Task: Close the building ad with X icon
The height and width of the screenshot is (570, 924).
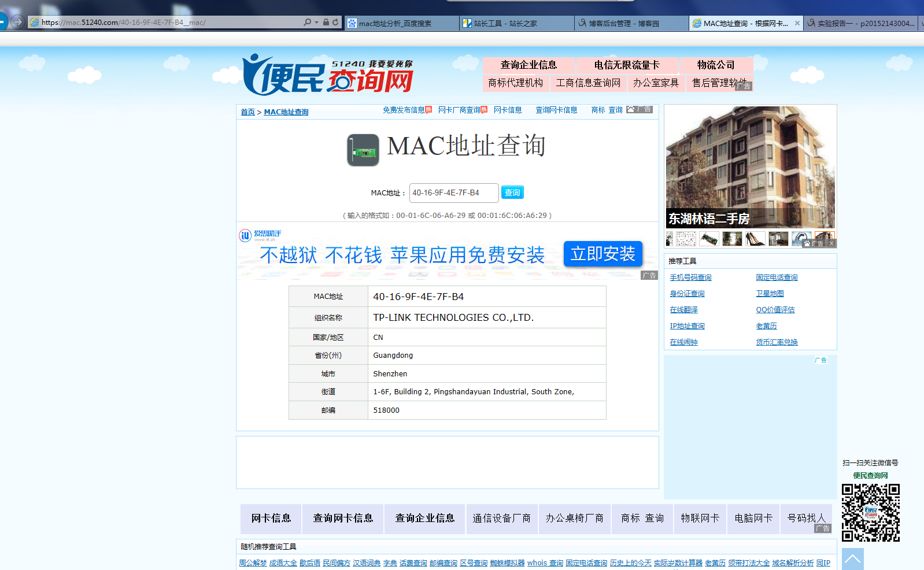Action: coord(831,243)
